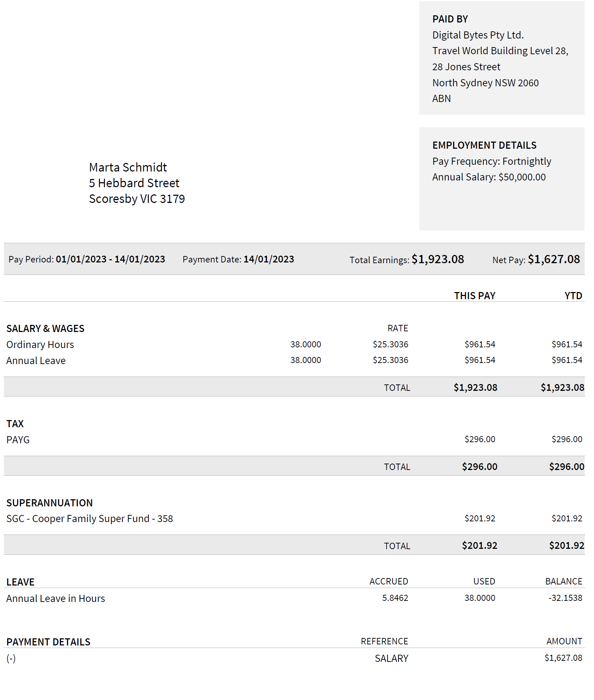
Task: Select the Pay Frequency: Fortnightly line
Action: click(492, 162)
